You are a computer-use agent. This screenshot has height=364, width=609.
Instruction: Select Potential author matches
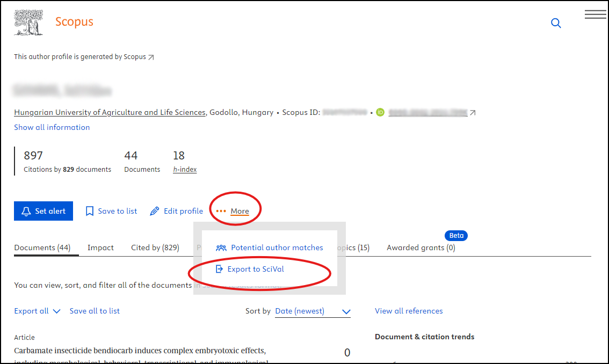click(270, 248)
